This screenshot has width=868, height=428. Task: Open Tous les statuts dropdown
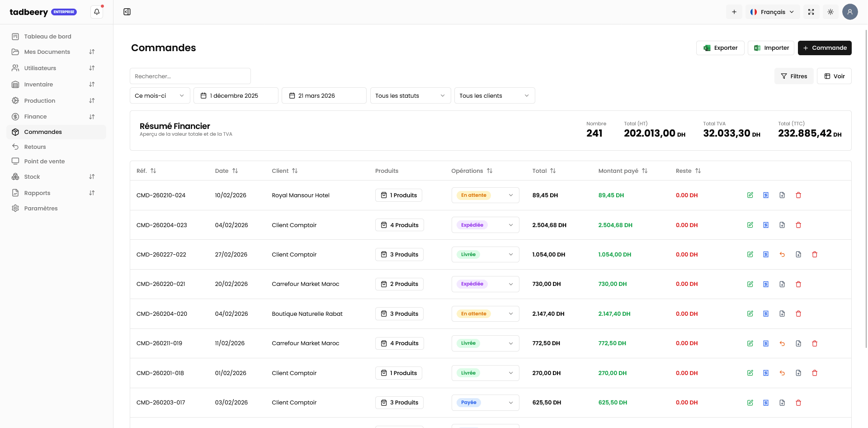tap(410, 95)
